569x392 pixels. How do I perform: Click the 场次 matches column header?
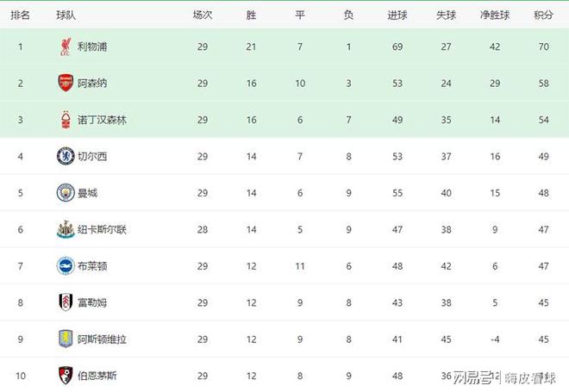coord(203,15)
